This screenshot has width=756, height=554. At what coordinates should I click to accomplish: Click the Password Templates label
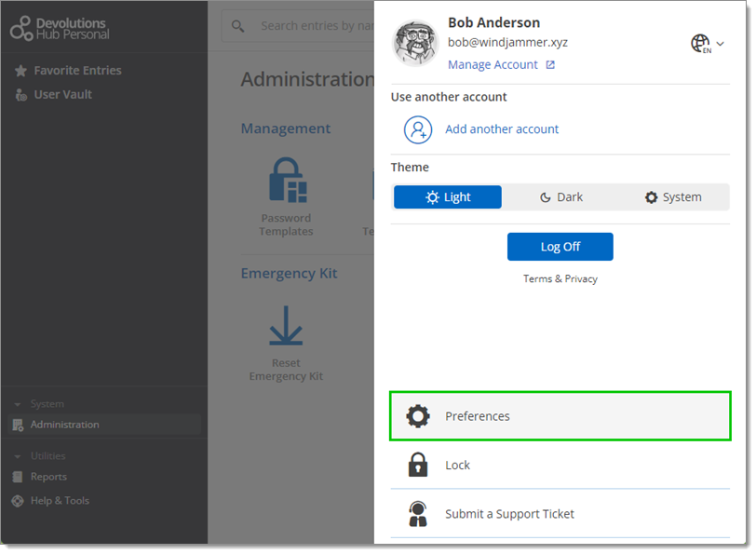(286, 224)
